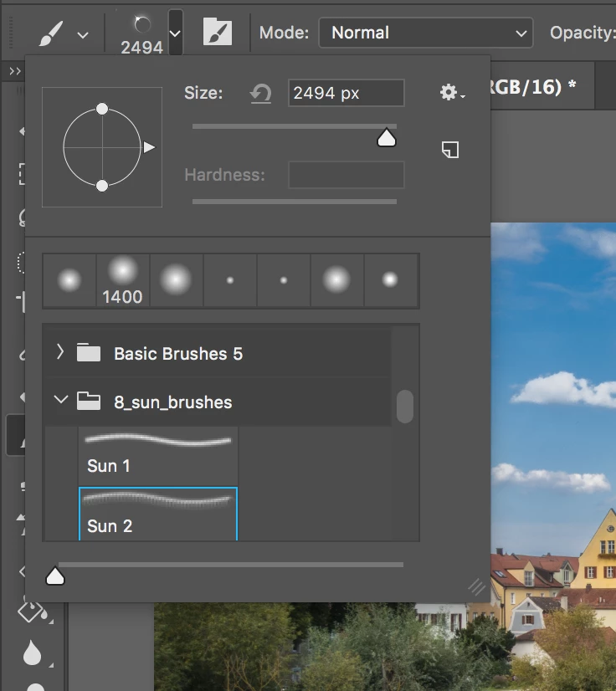This screenshot has height=691, width=616.
Task: Select the Basic Brushes 5 folder row
Action: tap(218, 353)
